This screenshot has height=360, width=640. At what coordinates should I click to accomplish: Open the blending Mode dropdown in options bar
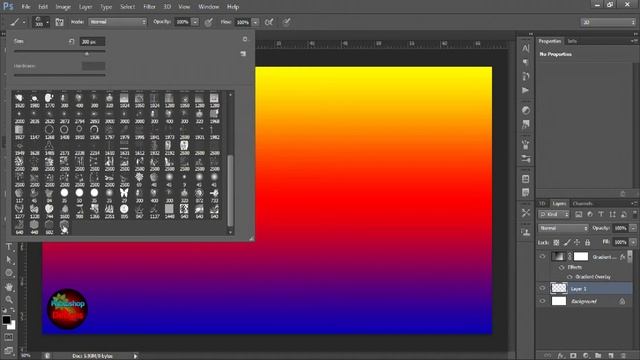[x=118, y=22]
